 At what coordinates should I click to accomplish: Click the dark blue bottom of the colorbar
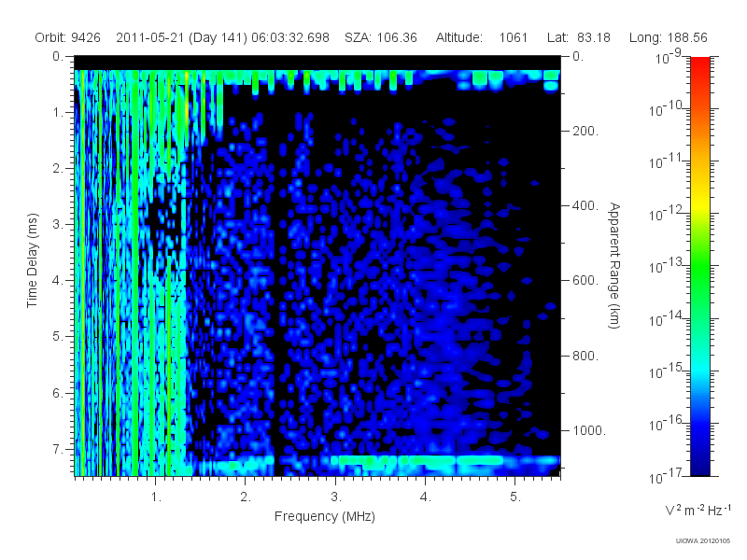(x=699, y=467)
